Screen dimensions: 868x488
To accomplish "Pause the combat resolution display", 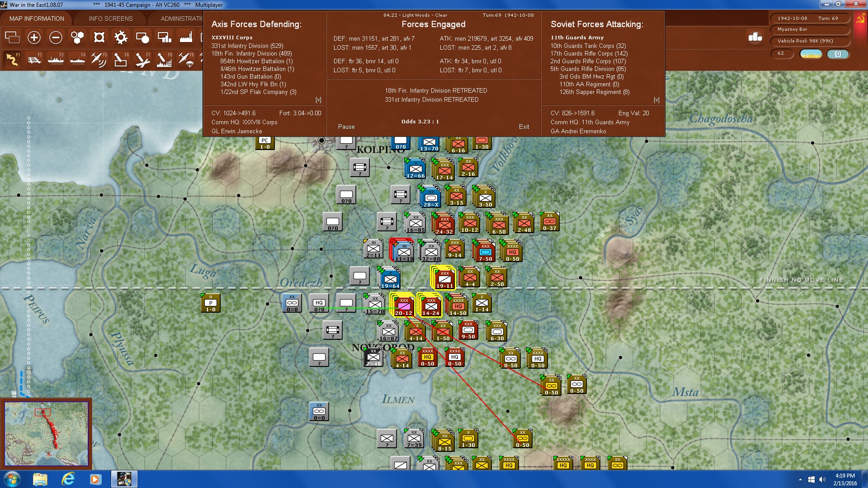I will [x=346, y=127].
